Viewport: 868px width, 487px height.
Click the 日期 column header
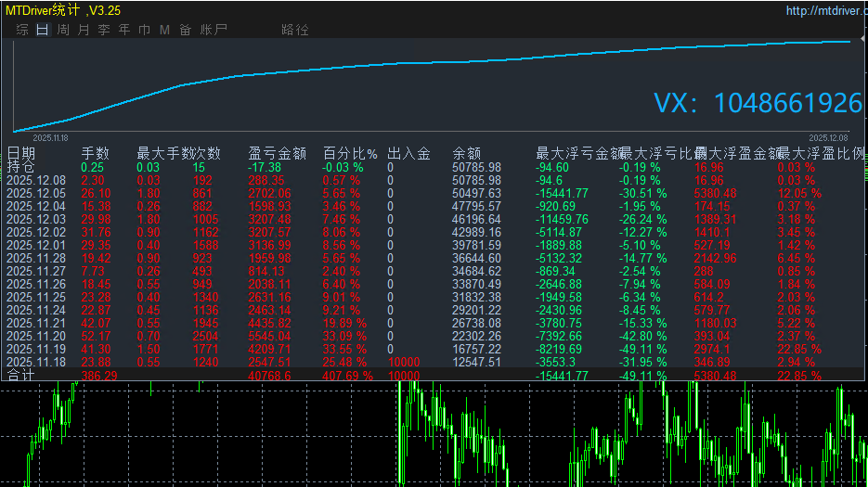(x=21, y=153)
